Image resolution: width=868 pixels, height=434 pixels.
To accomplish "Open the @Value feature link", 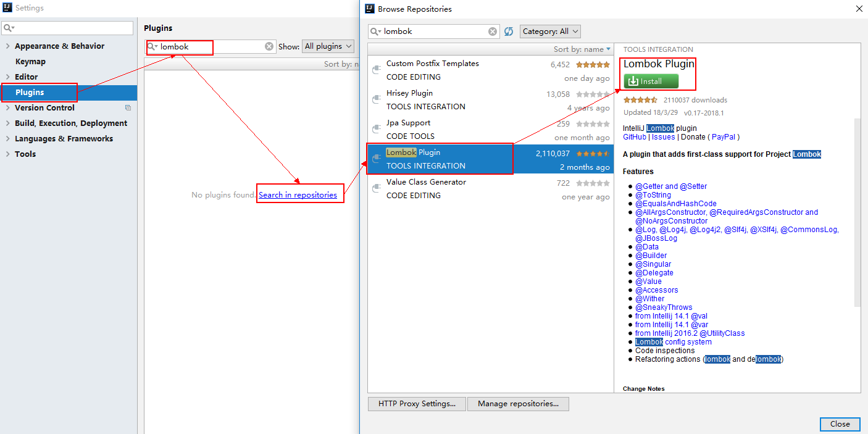I will click(x=648, y=282).
